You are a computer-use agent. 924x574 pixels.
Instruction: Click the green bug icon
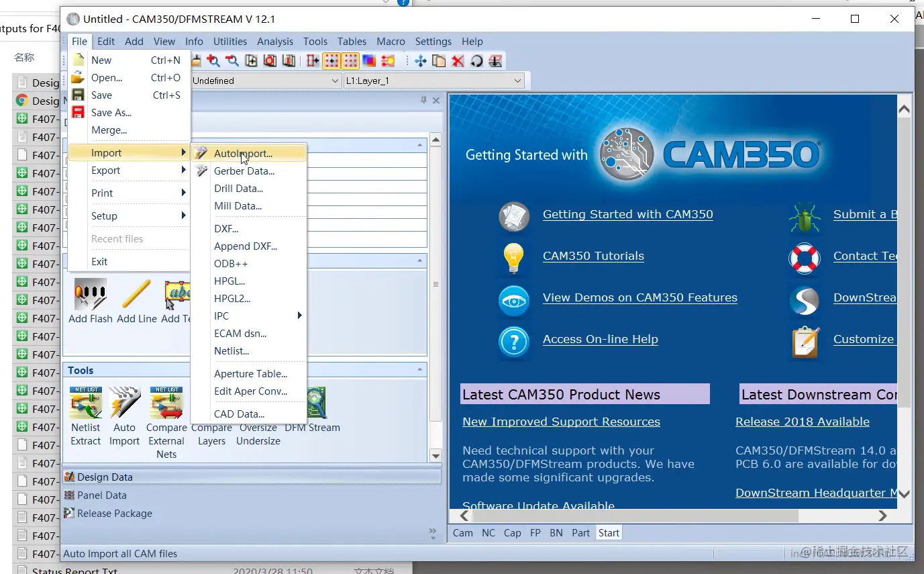point(805,218)
